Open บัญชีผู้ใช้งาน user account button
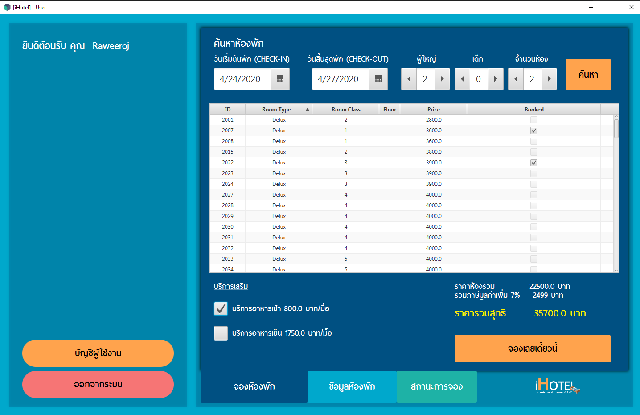 [x=98, y=353]
